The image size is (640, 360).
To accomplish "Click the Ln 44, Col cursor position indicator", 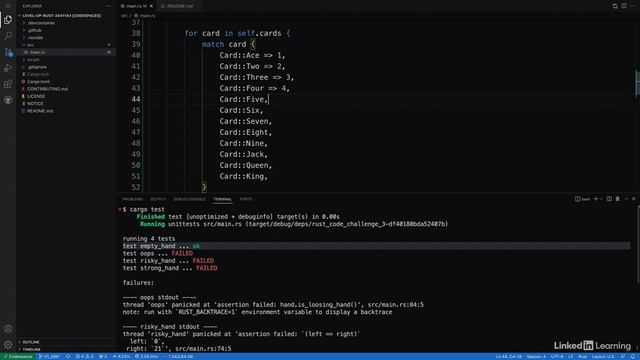I will click(509, 357).
